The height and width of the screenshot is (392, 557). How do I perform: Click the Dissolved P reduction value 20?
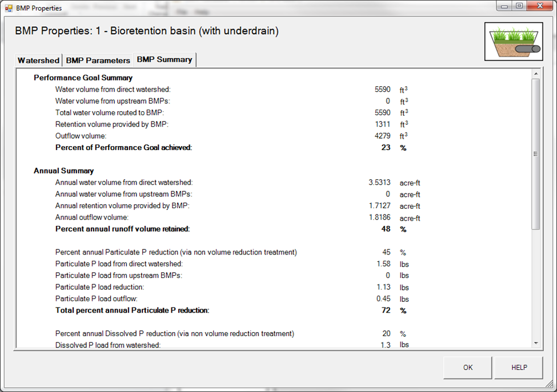(x=386, y=333)
